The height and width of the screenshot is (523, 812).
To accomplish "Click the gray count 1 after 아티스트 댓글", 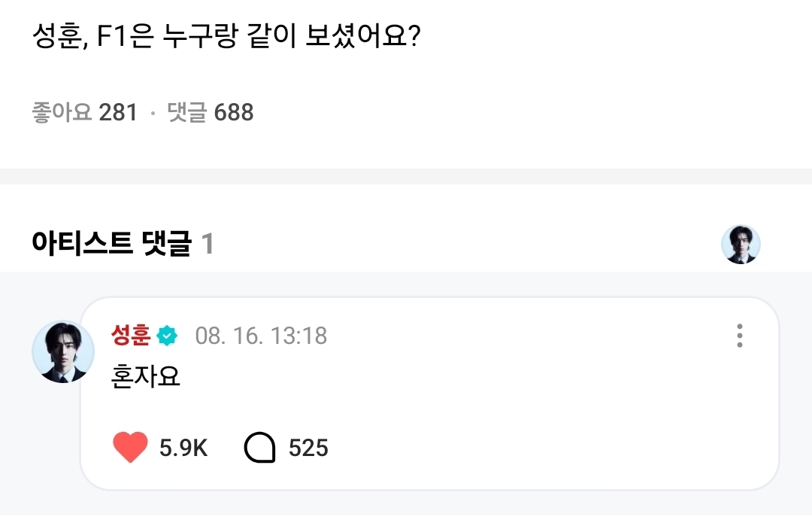I will point(208,244).
